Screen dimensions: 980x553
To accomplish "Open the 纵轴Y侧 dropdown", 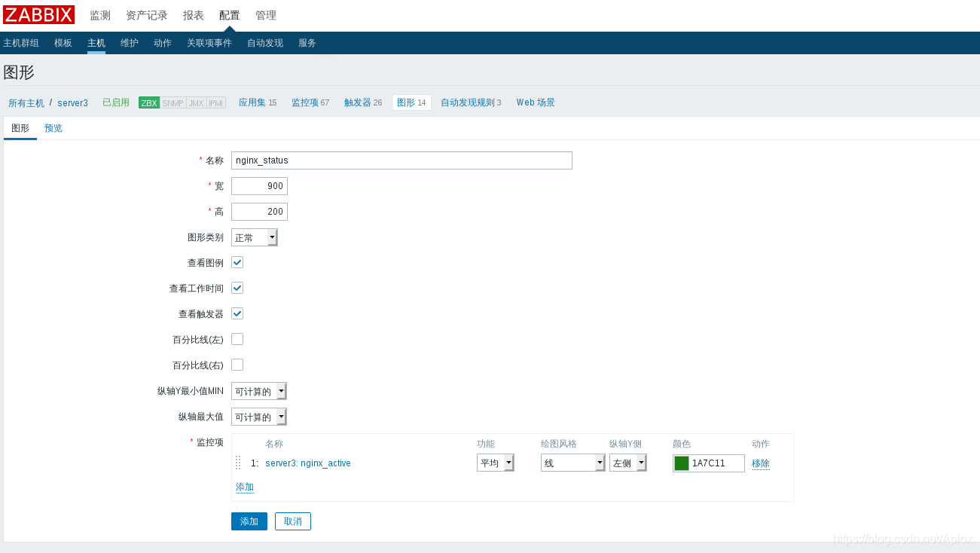I will point(627,463).
